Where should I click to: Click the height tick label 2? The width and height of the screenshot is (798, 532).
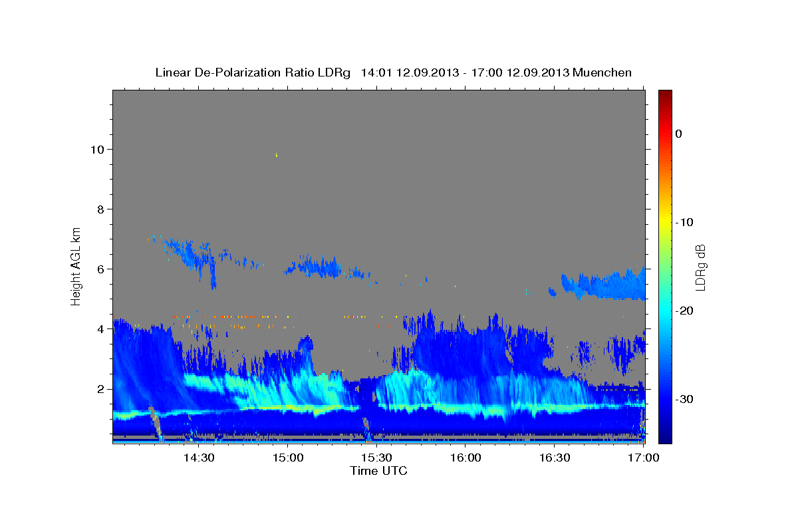pos(101,388)
